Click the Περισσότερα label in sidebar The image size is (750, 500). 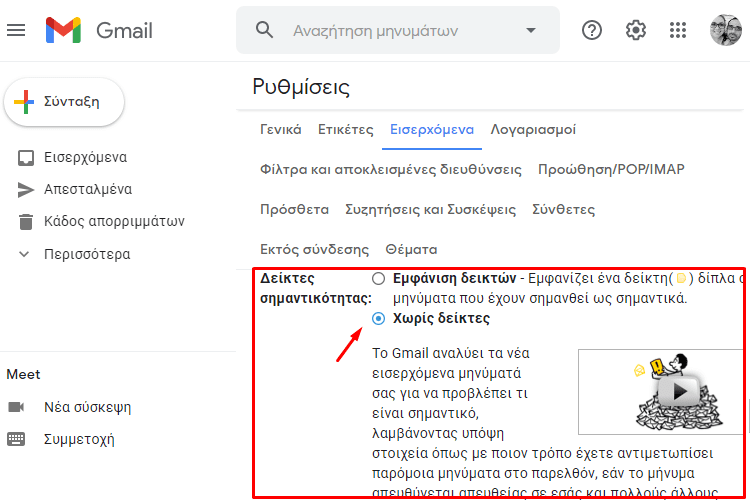[87, 254]
